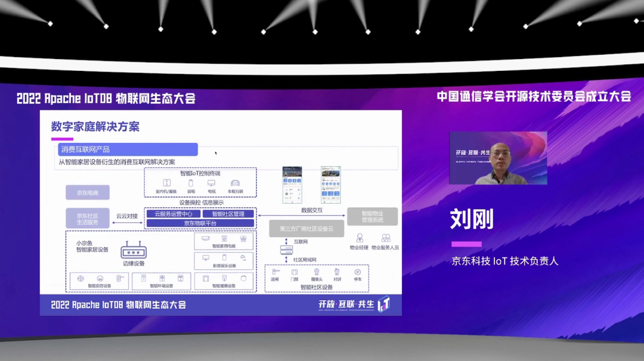
Task: Click the 室内机/魔镜 indoor unit icon
Action: 166,182
